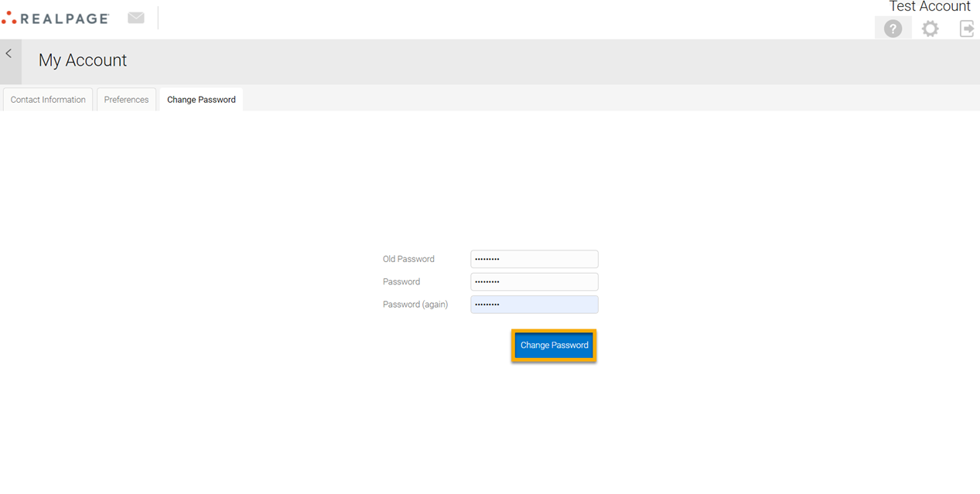The height and width of the screenshot is (494, 980).
Task: Click the My Account page heading
Action: coord(83,60)
